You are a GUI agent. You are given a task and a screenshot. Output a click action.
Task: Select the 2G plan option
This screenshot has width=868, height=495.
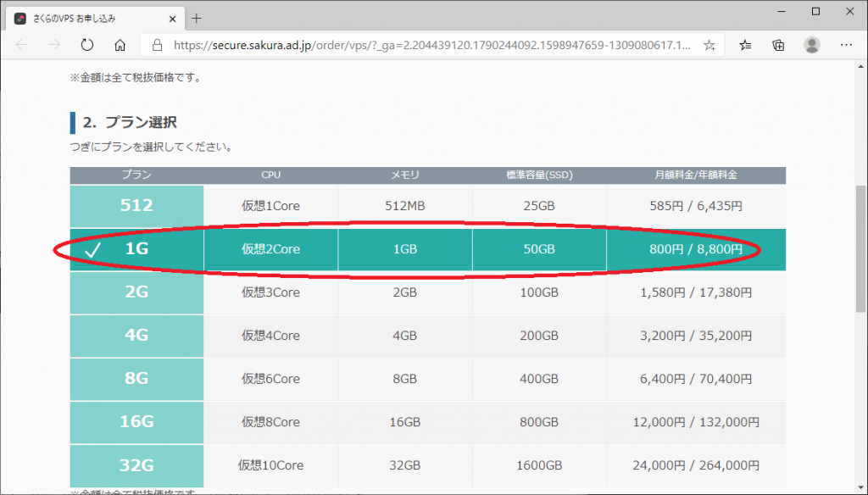136,292
